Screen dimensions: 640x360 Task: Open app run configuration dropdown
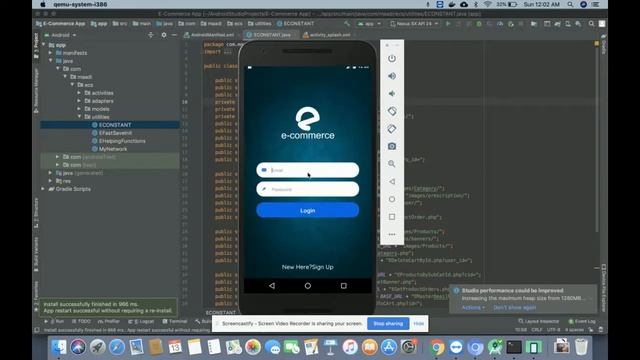pyautogui.click(x=369, y=24)
